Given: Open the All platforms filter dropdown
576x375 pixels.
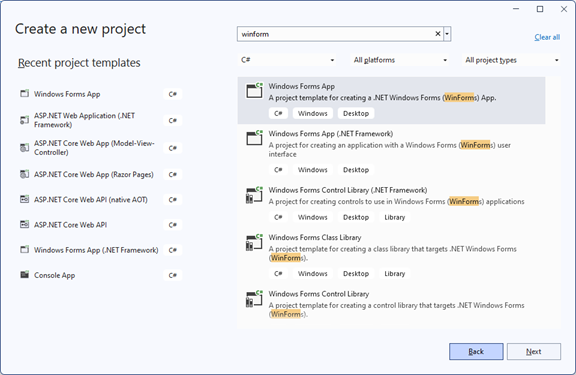Looking at the screenshot, I should pyautogui.click(x=400, y=60).
